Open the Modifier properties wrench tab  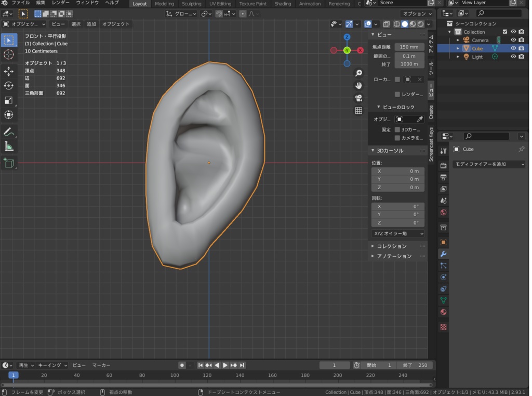point(443,254)
